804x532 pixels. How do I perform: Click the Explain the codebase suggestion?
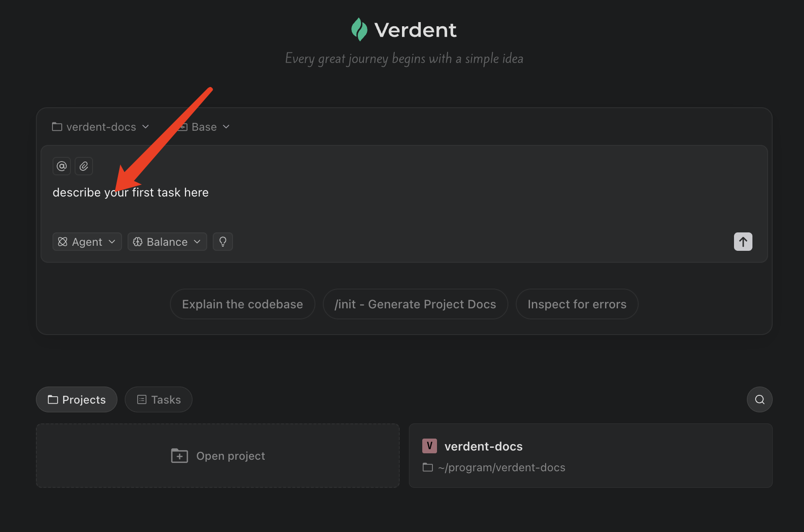pos(242,304)
